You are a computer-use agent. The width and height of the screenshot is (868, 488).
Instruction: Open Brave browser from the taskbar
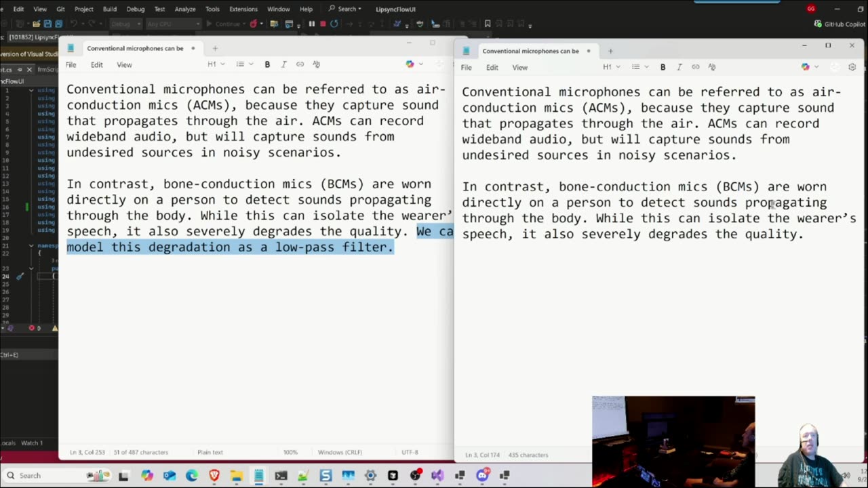coord(214,476)
